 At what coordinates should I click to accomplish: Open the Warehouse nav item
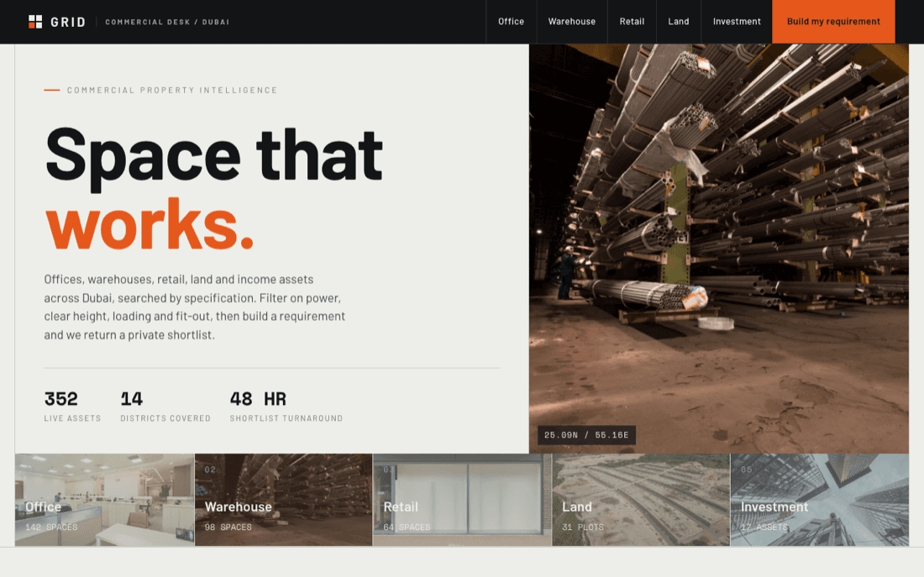tap(571, 22)
